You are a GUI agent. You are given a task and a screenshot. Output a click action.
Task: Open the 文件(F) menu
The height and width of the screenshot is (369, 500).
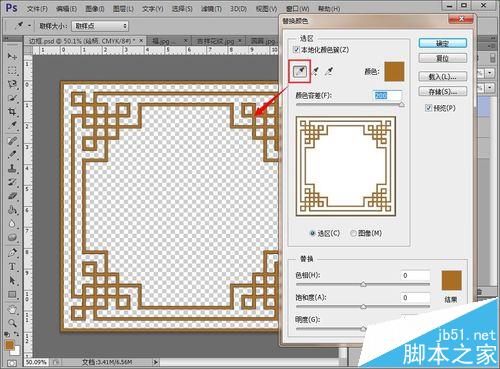tap(37, 8)
